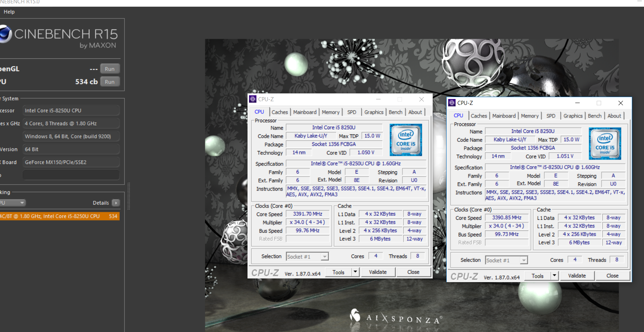The image size is (644, 332).
Task: Click Socket 1356 FCBGA package in left CPU-Z
Action: coord(334,144)
